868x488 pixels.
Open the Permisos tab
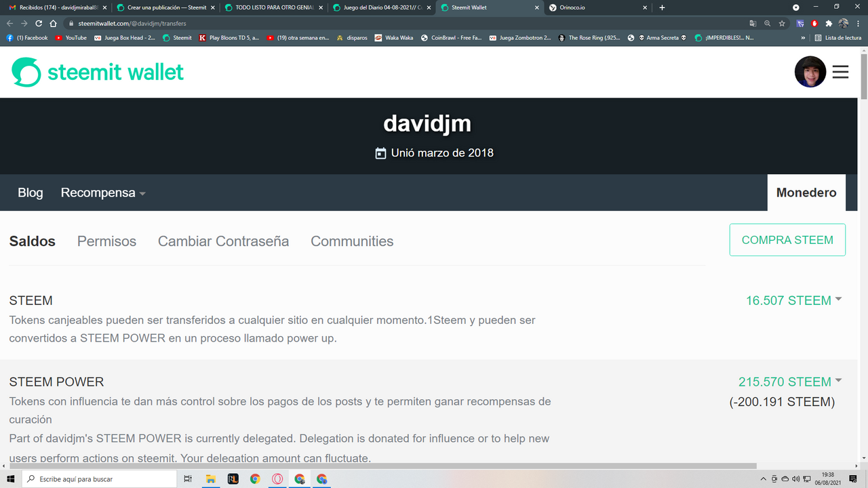point(106,241)
